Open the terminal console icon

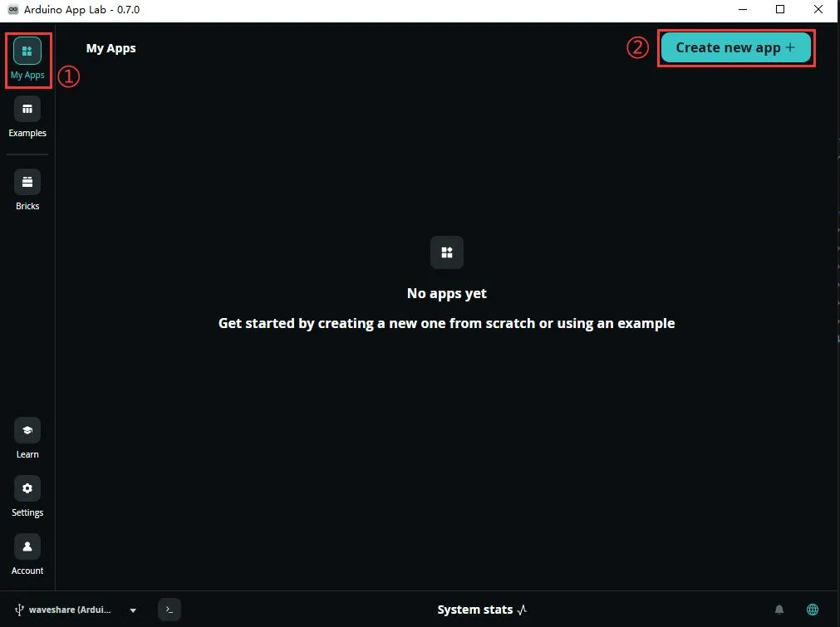point(169,610)
